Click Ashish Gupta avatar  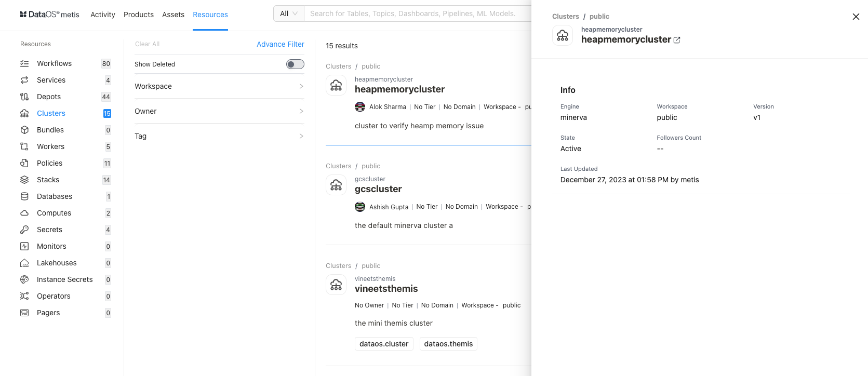[x=360, y=207]
